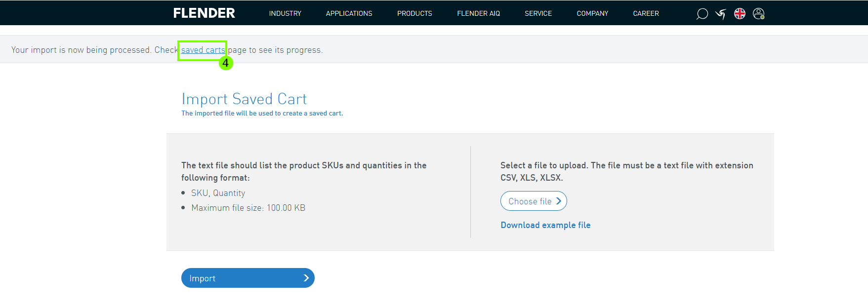The height and width of the screenshot is (308, 868).
Task: Open the search magnifier icon
Action: coord(702,14)
